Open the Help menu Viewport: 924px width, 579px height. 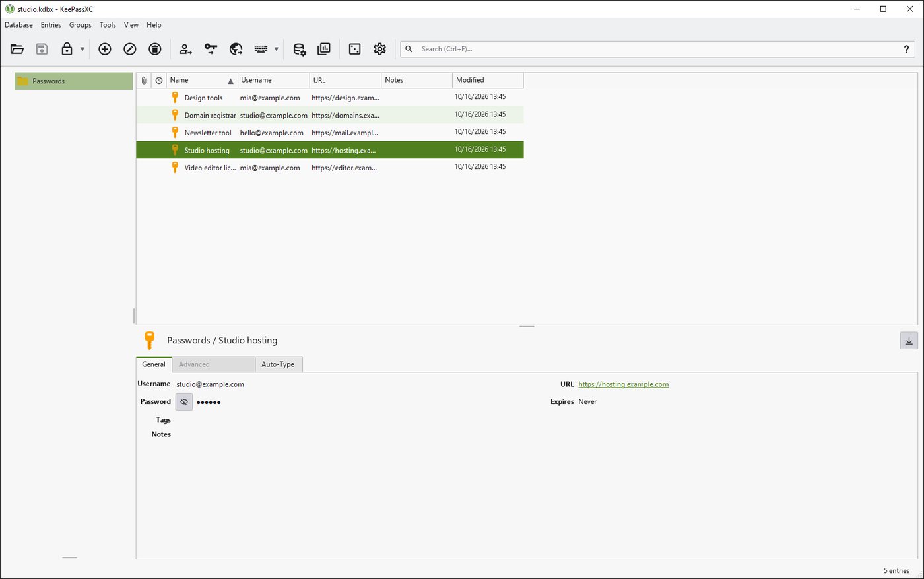[154, 25]
